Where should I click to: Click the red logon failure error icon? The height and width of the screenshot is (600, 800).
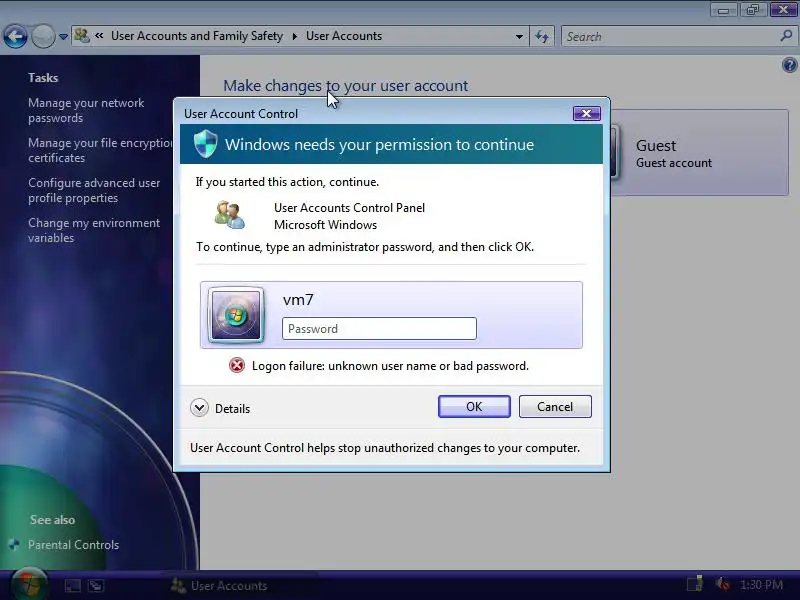[x=237, y=365]
